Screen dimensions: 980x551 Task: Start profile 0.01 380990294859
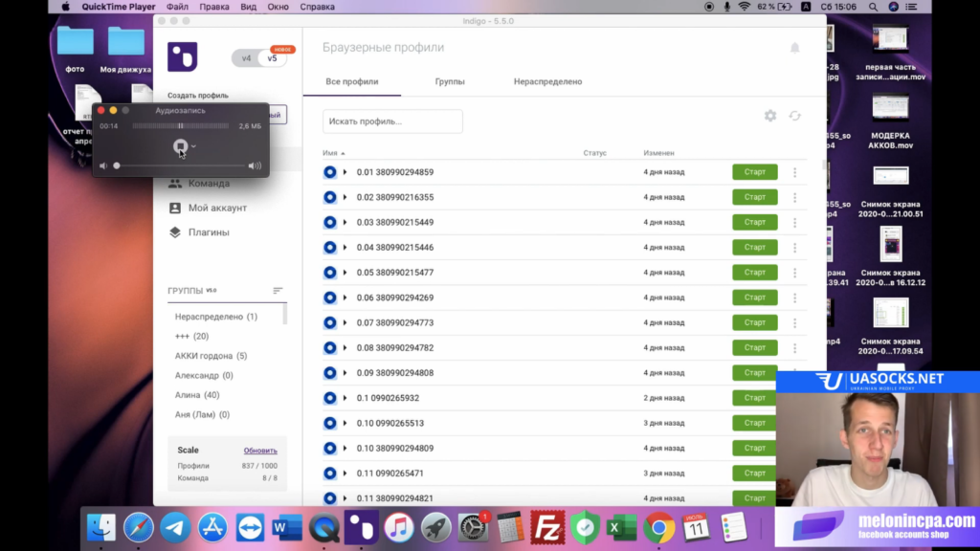pyautogui.click(x=755, y=172)
